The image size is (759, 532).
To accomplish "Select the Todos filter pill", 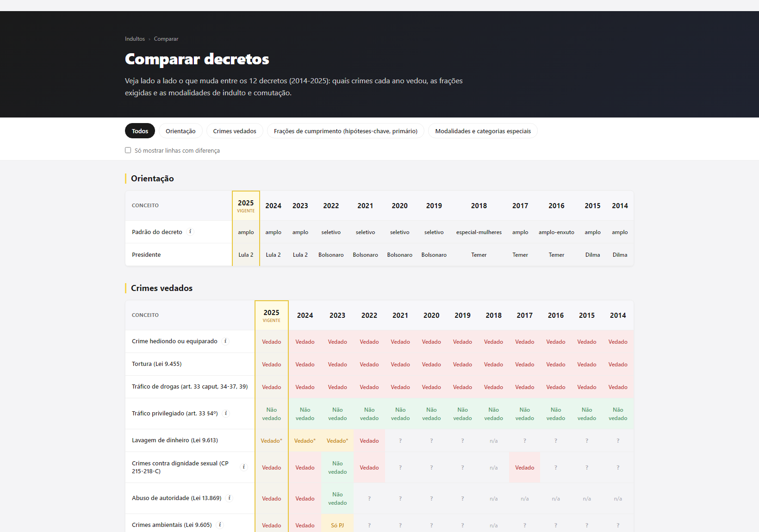I will coord(140,131).
